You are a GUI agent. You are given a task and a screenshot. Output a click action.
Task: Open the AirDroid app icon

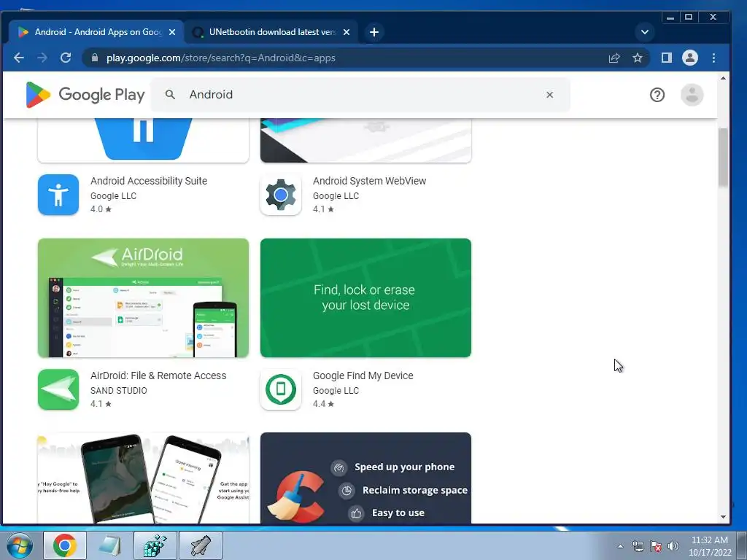click(58, 389)
